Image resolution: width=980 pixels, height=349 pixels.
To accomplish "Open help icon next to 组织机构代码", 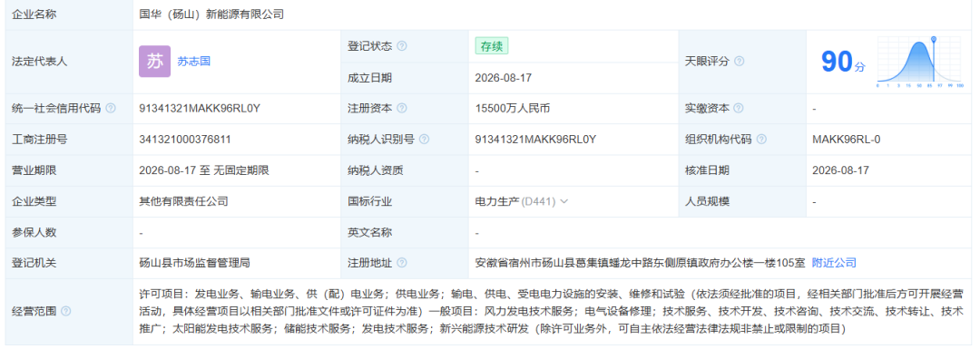I will click(761, 140).
